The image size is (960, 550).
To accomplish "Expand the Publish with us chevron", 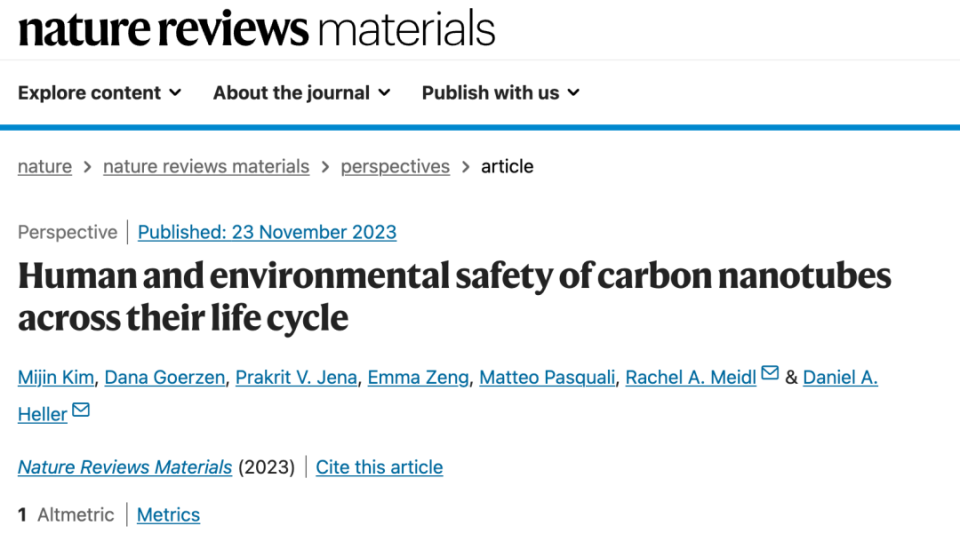I will pos(573,92).
